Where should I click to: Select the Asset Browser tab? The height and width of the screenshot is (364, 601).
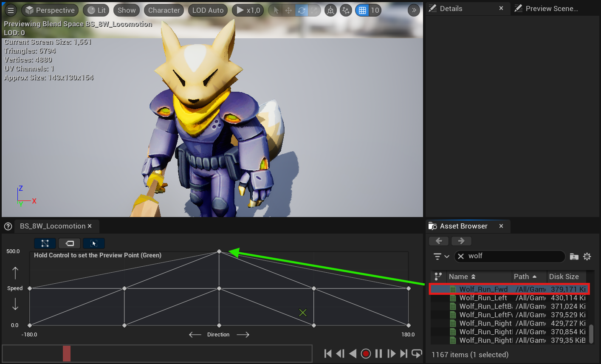tap(463, 226)
